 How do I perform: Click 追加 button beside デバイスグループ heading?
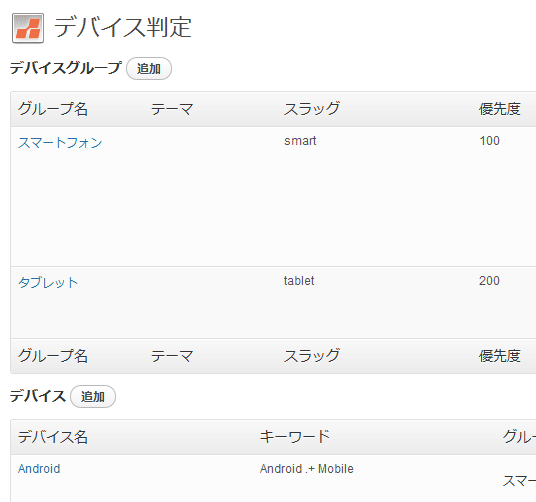149,69
